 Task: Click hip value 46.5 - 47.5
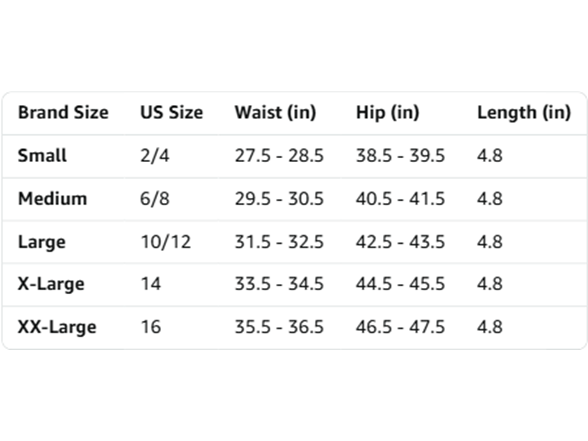tap(400, 327)
